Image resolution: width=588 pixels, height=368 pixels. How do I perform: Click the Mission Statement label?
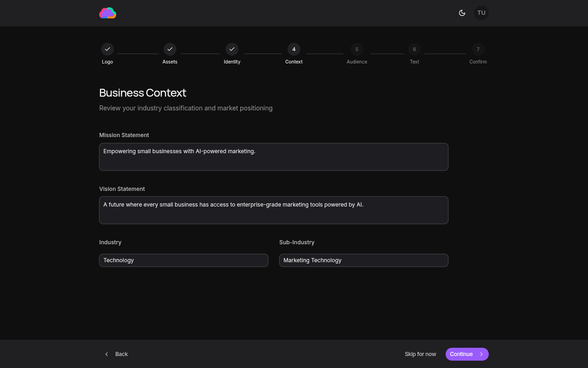124,135
